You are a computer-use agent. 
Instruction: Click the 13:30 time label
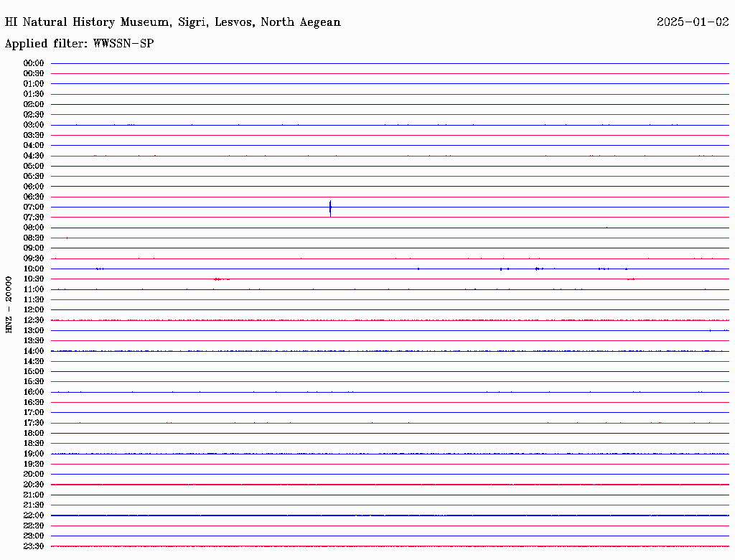click(34, 341)
